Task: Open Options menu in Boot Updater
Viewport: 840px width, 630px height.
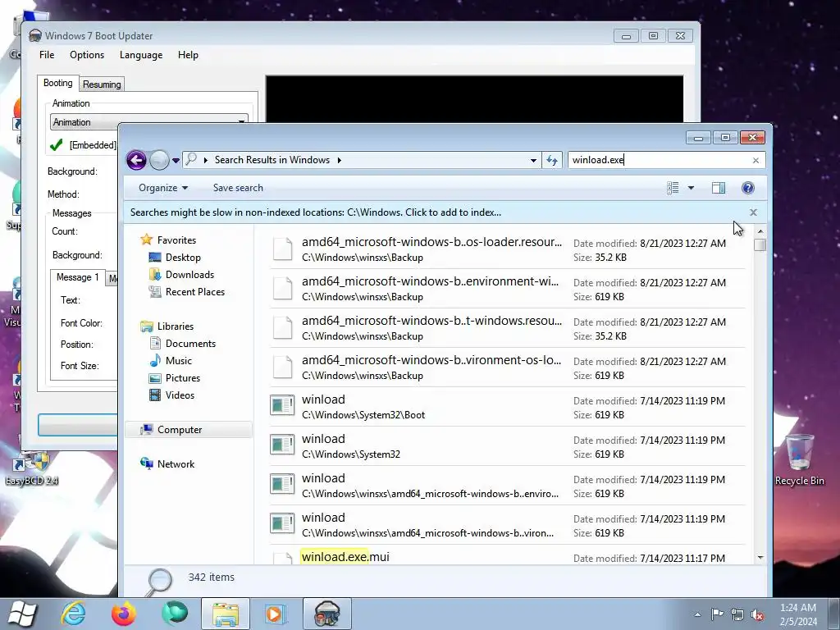Action: pyautogui.click(x=87, y=55)
